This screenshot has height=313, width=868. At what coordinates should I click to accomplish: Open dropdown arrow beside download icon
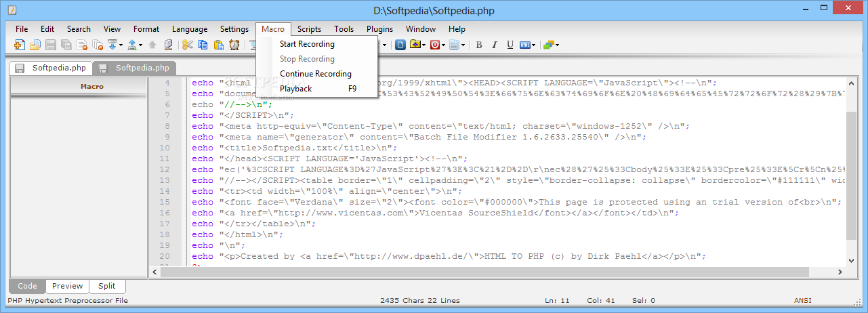pyautogui.click(x=121, y=45)
